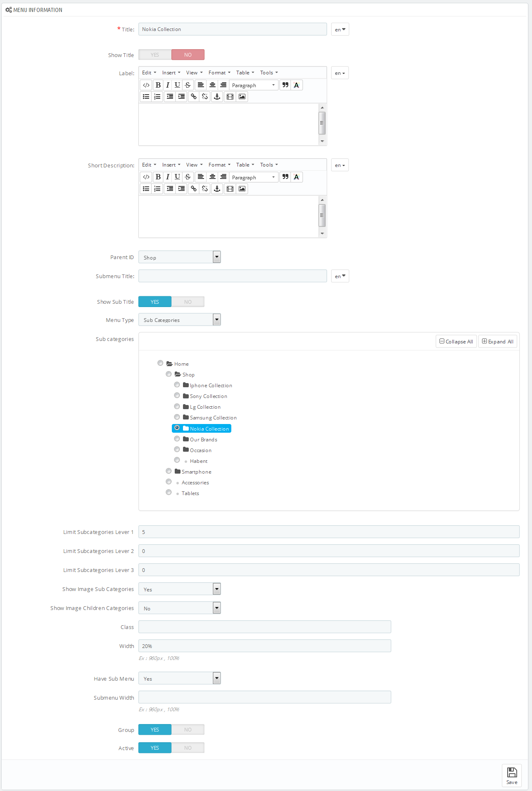
Task: Click Bold icon in Label editor
Action: [158, 85]
